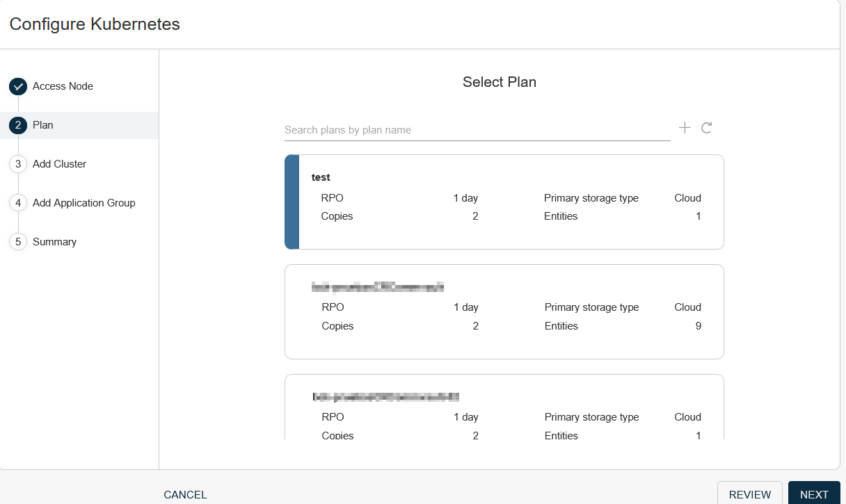Click the Access Node completed checkmark icon

(18, 87)
